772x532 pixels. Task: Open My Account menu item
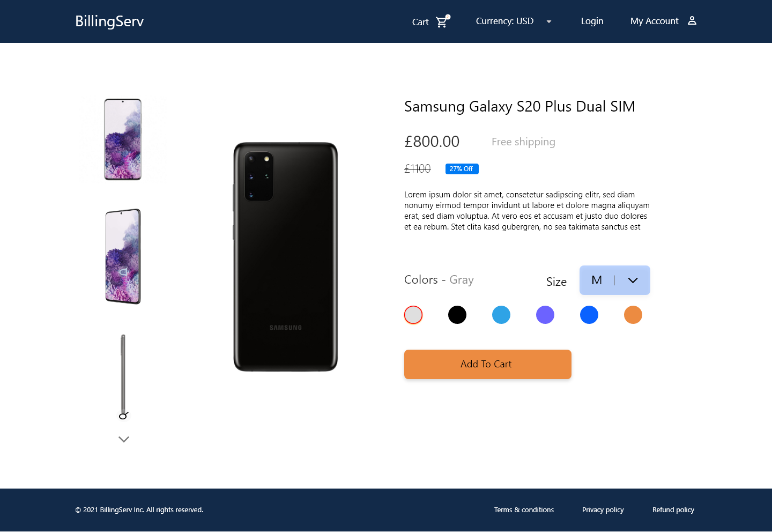coord(655,21)
